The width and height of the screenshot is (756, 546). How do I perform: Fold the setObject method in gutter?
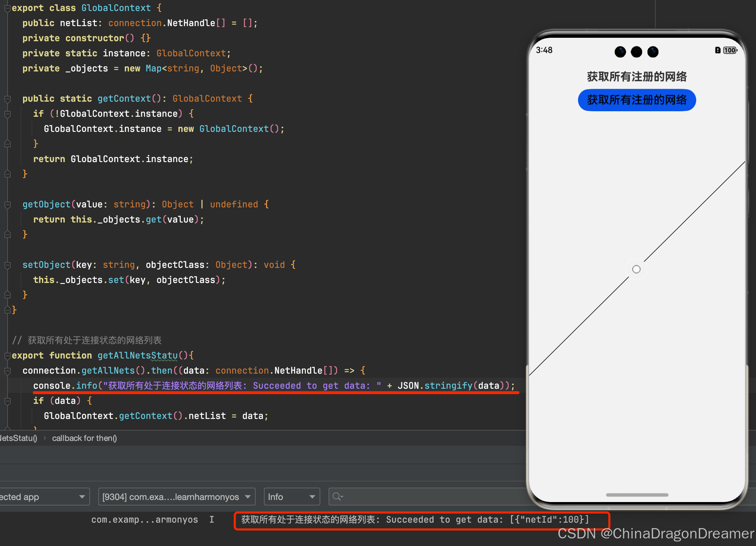[7, 265]
